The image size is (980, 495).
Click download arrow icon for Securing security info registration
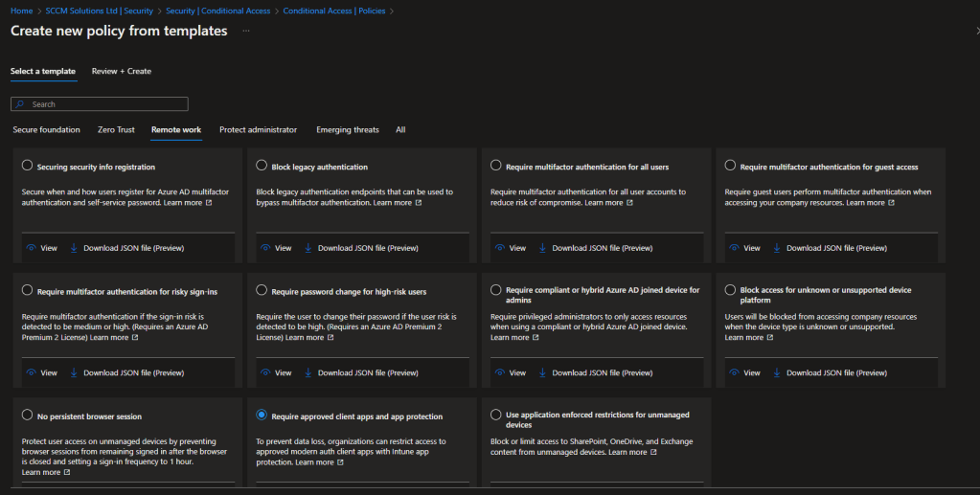74,248
